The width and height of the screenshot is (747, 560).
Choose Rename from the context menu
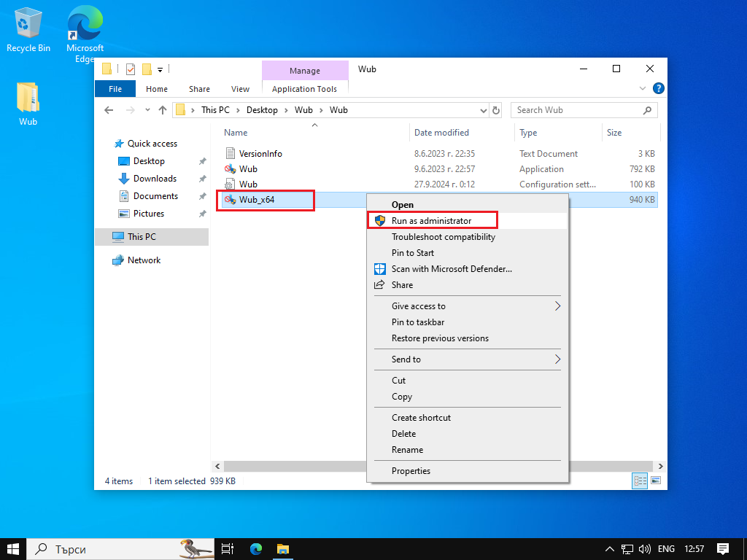pyautogui.click(x=468, y=450)
